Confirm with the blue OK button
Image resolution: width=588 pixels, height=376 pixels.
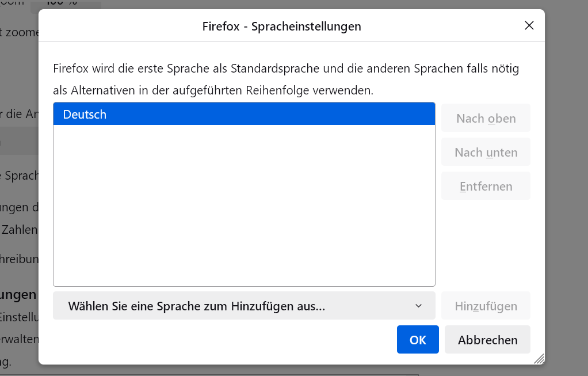coord(418,340)
